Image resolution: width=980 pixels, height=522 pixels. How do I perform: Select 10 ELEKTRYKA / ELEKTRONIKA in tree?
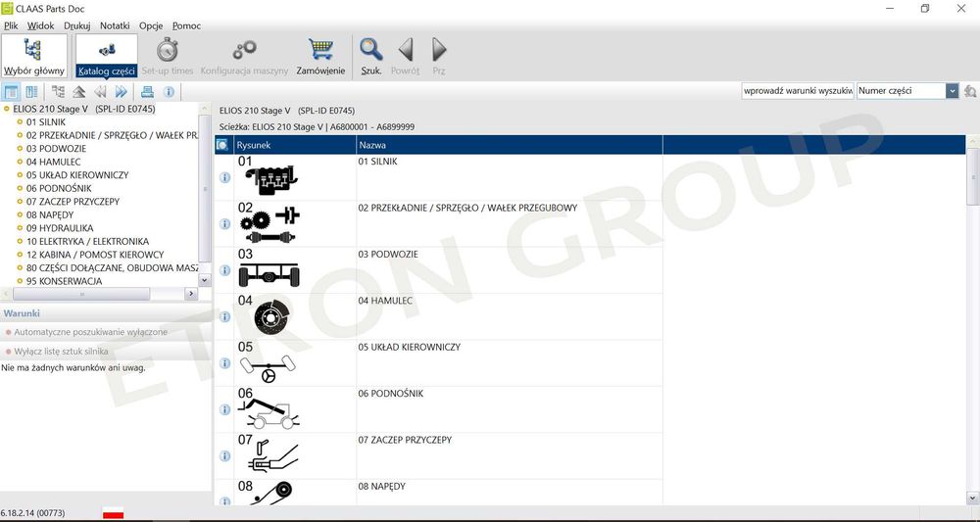coord(87,241)
